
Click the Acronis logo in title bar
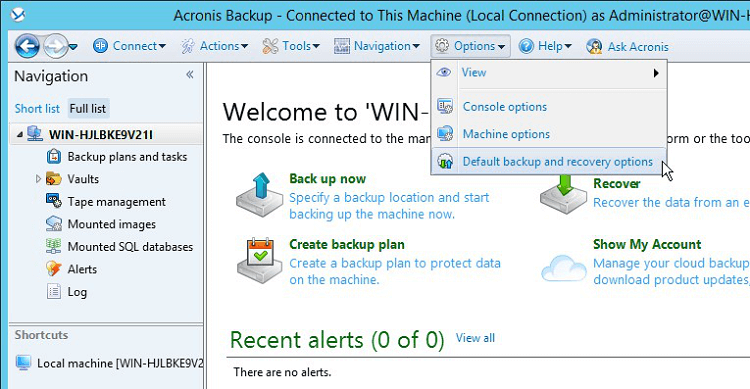[x=18, y=15]
